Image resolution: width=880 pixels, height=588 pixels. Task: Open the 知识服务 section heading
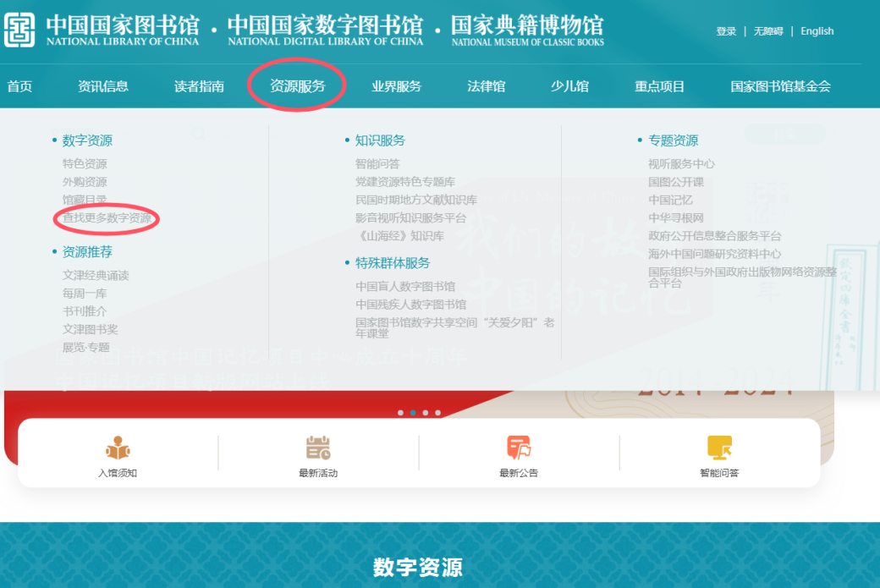pyautogui.click(x=380, y=140)
